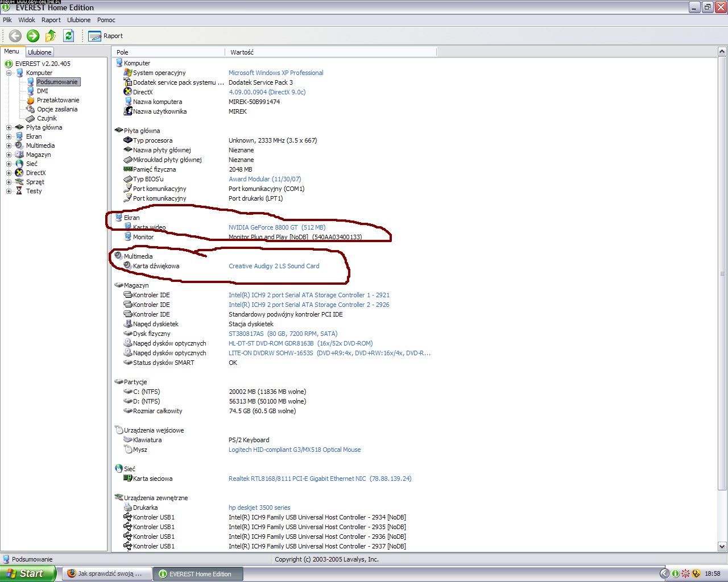Click the Wartość column header
The width and height of the screenshot is (728, 582).
[x=331, y=52]
